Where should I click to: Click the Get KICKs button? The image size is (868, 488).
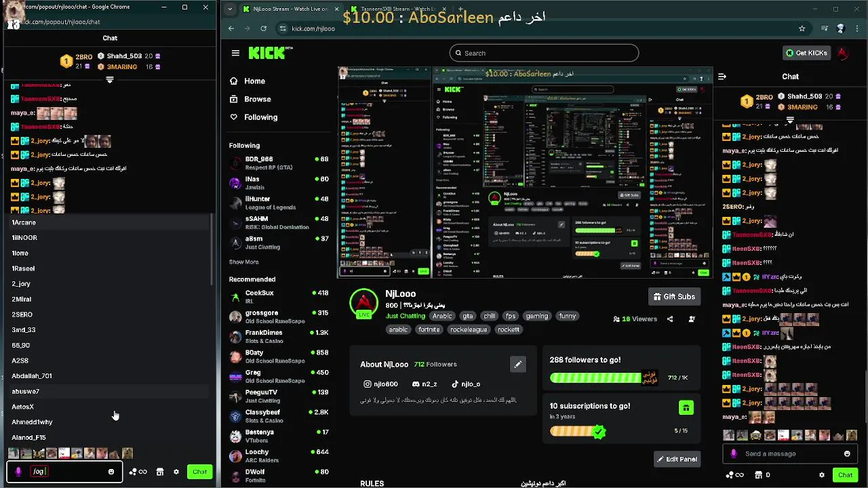coord(806,53)
